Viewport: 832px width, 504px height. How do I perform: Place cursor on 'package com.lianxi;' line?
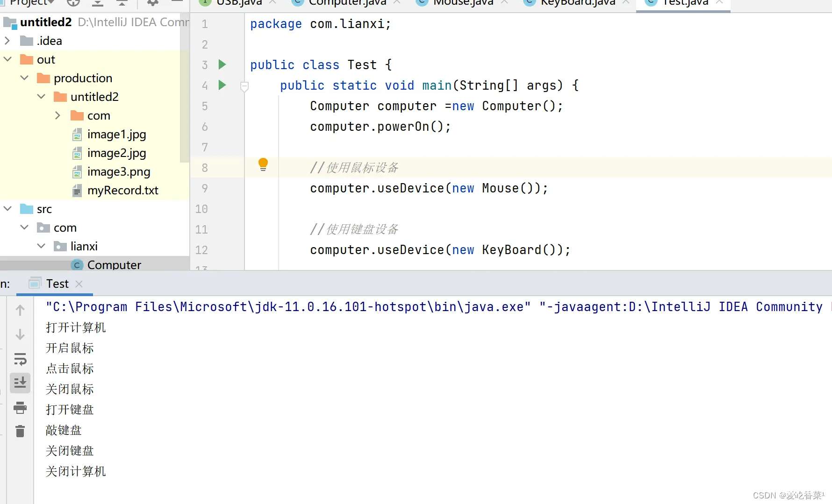tap(321, 24)
